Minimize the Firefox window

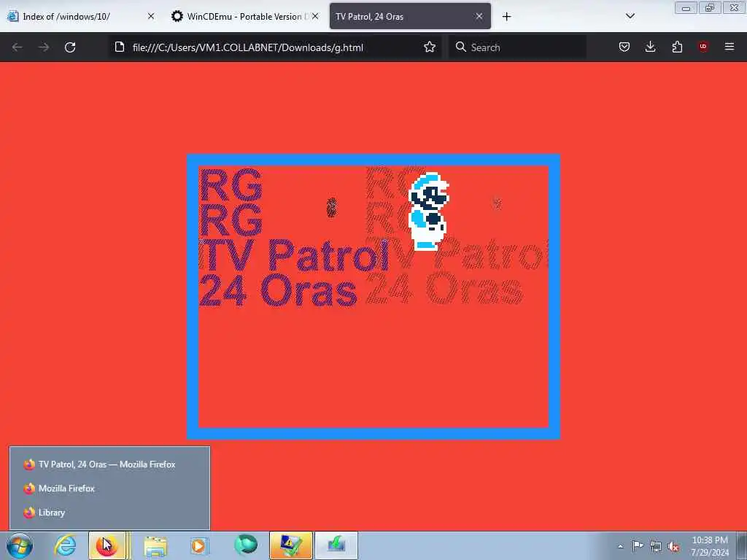686,8
